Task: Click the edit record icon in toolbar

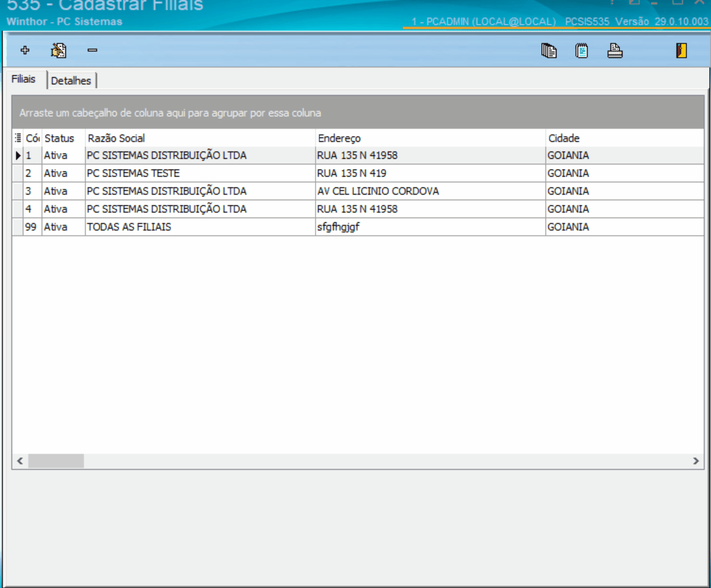Action: pyautogui.click(x=58, y=50)
